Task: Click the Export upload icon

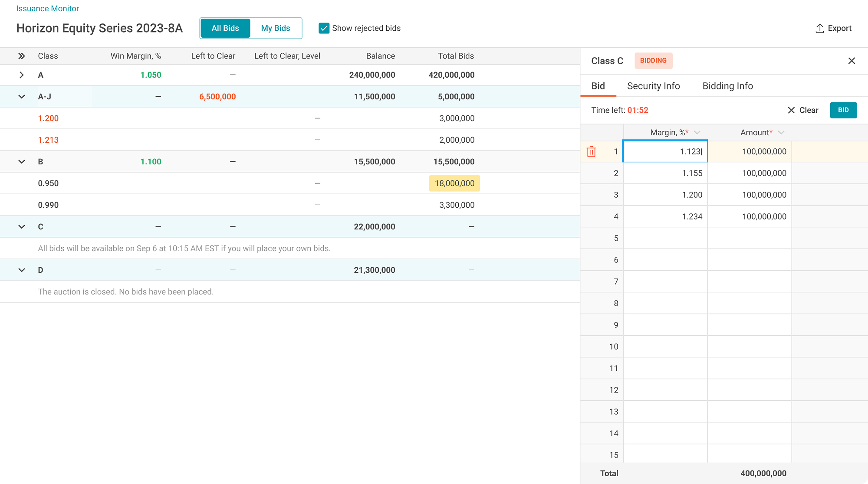Action: pos(819,28)
